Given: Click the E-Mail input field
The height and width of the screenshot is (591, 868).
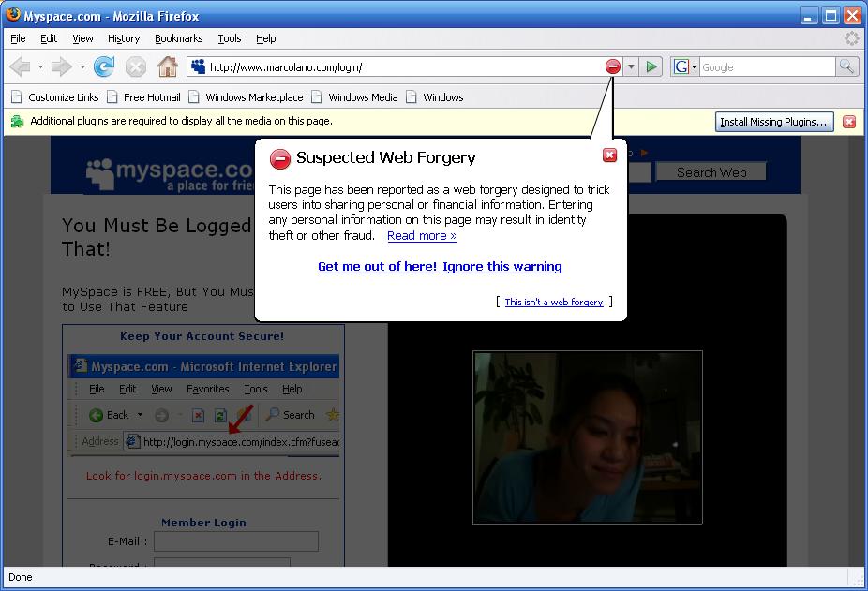Looking at the screenshot, I should [236, 541].
